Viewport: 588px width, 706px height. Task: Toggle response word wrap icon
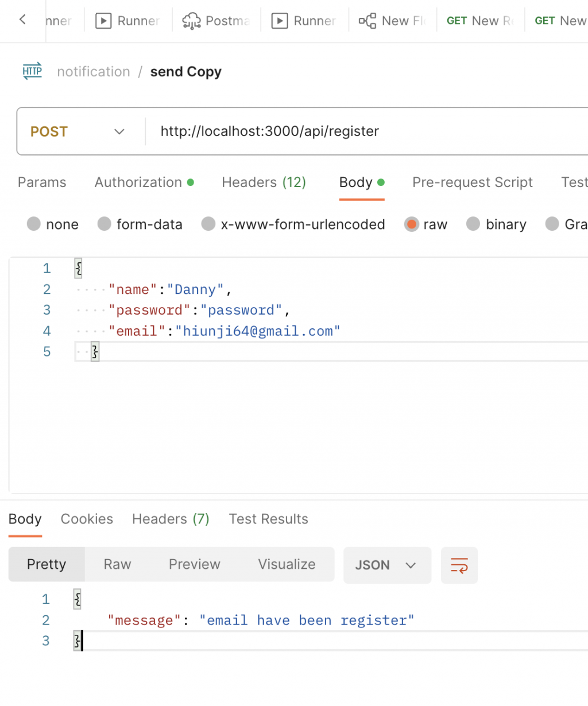[x=459, y=565]
